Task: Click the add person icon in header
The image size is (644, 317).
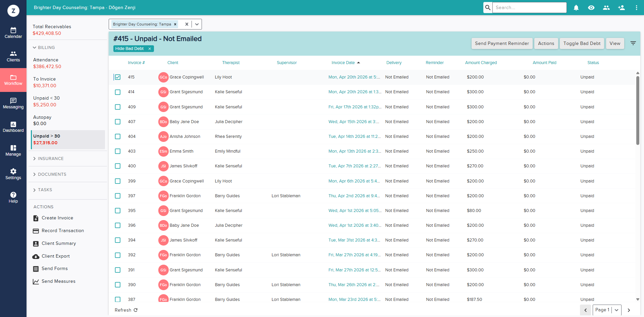Action: [622, 7]
